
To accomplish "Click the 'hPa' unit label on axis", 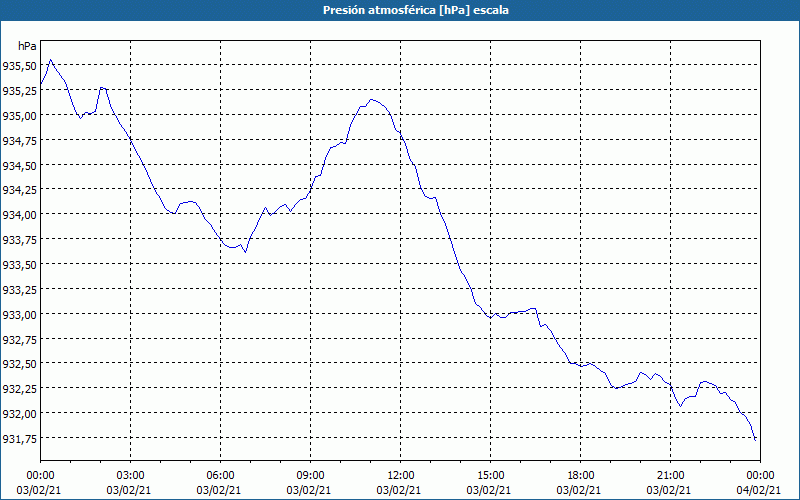I will pyautogui.click(x=27, y=46).
